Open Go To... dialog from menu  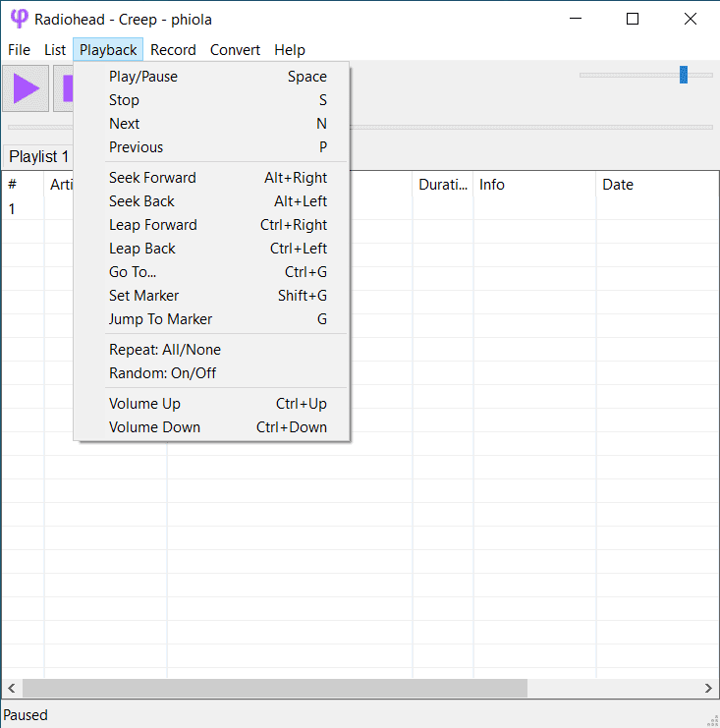click(212, 272)
